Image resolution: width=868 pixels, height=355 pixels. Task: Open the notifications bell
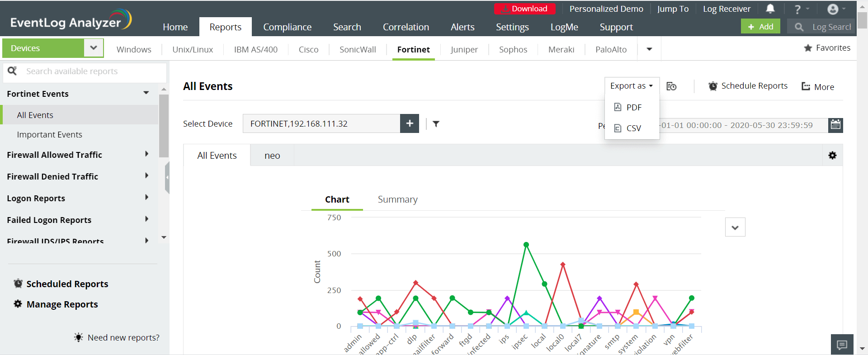[x=770, y=9]
